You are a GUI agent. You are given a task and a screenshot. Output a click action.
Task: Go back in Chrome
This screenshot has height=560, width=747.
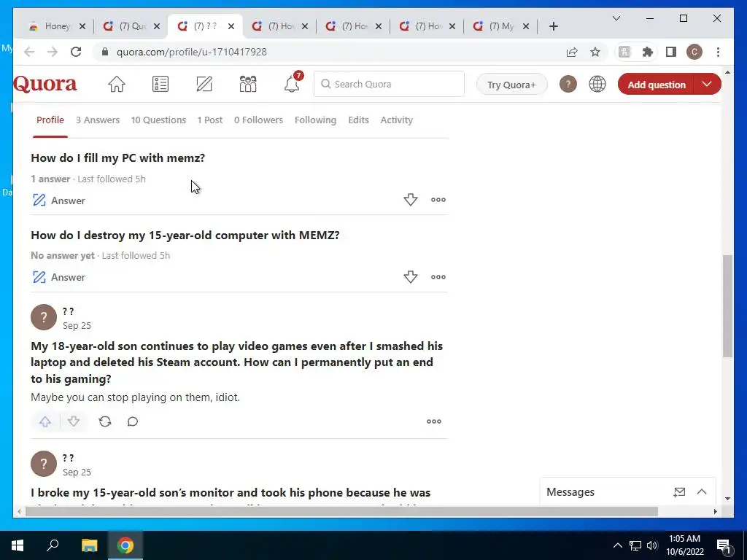click(29, 52)
